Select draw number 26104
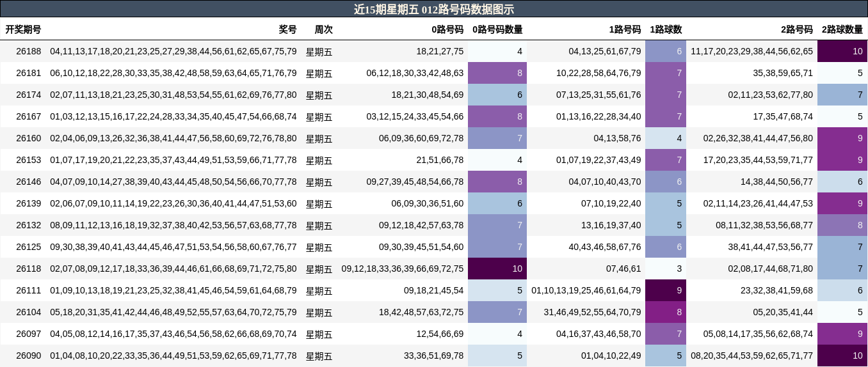The width and height of the screenshot is (868, 367). click(29, 312)
